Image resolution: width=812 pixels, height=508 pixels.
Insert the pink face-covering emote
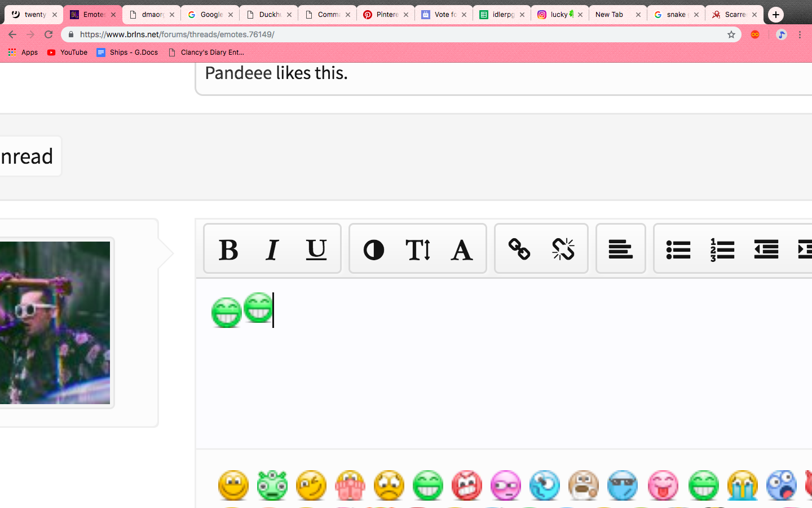(x=350, y=485)
